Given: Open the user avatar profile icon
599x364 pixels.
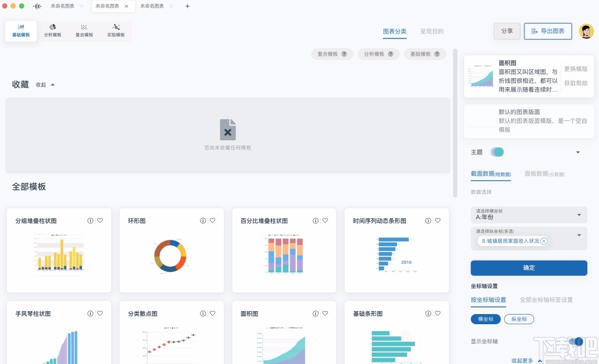Looking at the screenshot, I should pos(586,31).
